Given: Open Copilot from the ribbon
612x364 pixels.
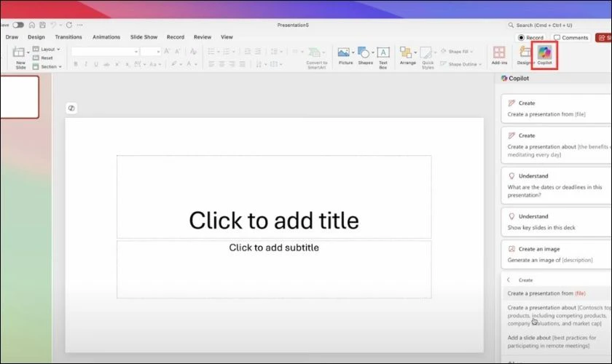Looking at the screenshot, I should [x=544, y=55].
